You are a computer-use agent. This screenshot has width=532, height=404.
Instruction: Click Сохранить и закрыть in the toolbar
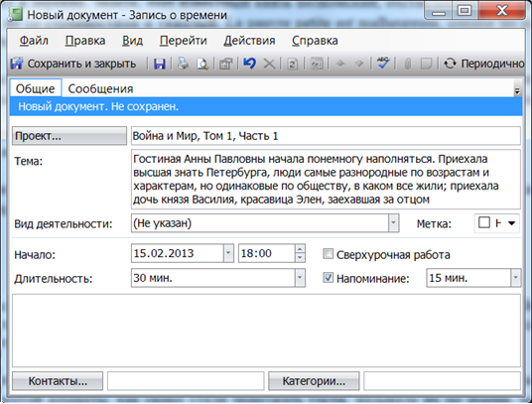point(73,64)
